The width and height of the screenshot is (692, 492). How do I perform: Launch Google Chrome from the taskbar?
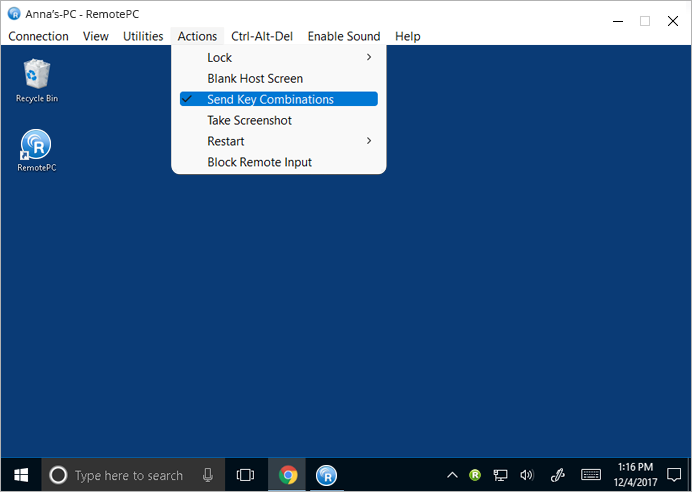[288, 475]
